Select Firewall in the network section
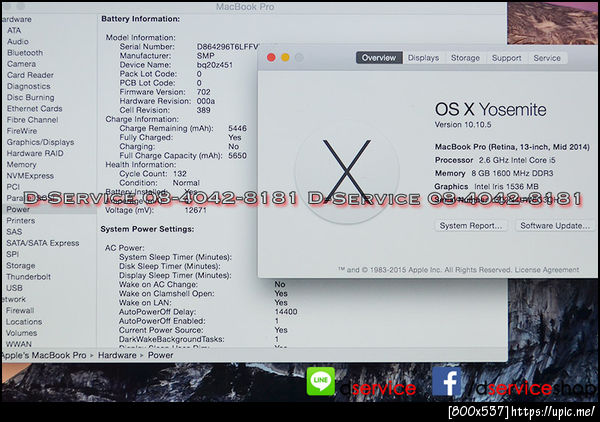Screen dimensions: 600x422 click(x=20, y=310)
